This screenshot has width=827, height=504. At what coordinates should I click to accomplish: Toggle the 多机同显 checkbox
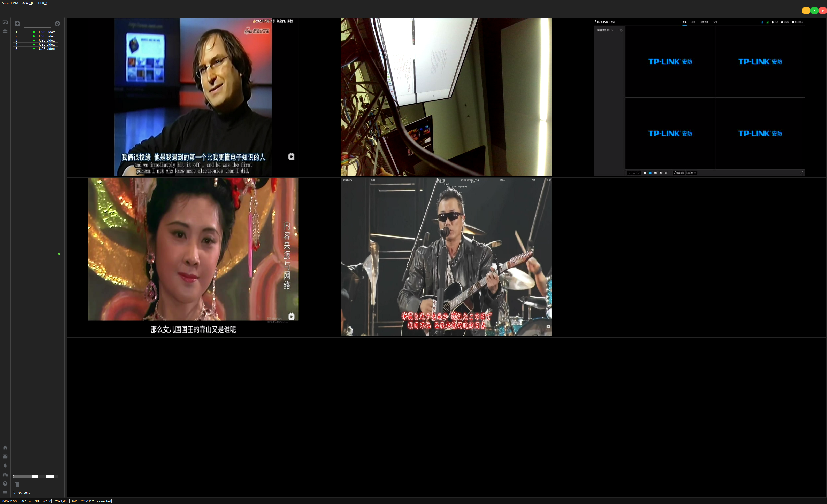point(15,493)
